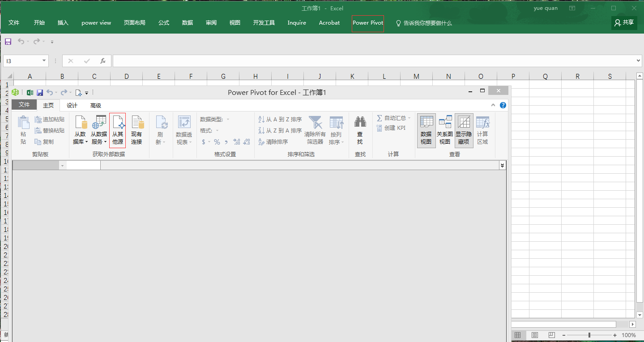Click the fx insert function icon
This screenshot has width=644, height=342.
103,61
